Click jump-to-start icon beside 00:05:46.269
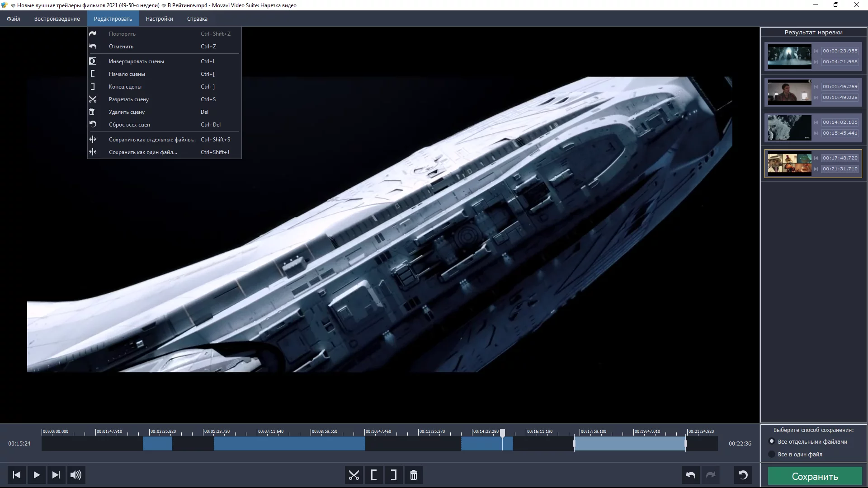868x488 pixels. pyautogui.click(x=816, y=87)
